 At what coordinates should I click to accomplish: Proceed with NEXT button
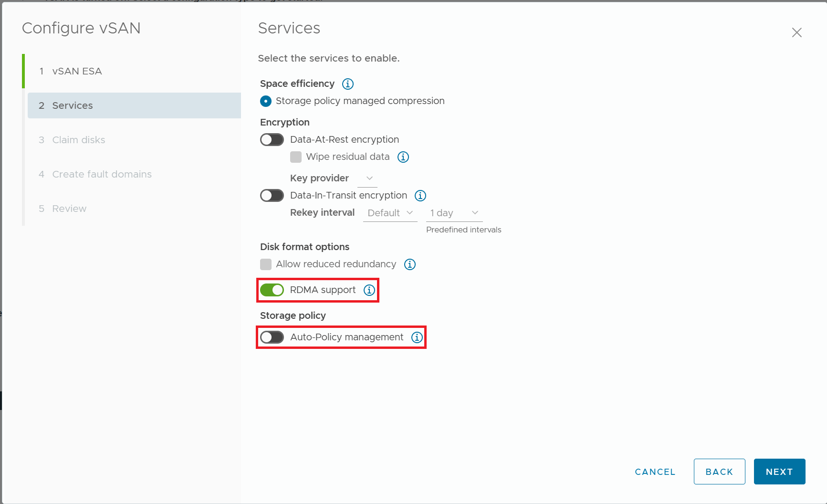coord(779,472)
